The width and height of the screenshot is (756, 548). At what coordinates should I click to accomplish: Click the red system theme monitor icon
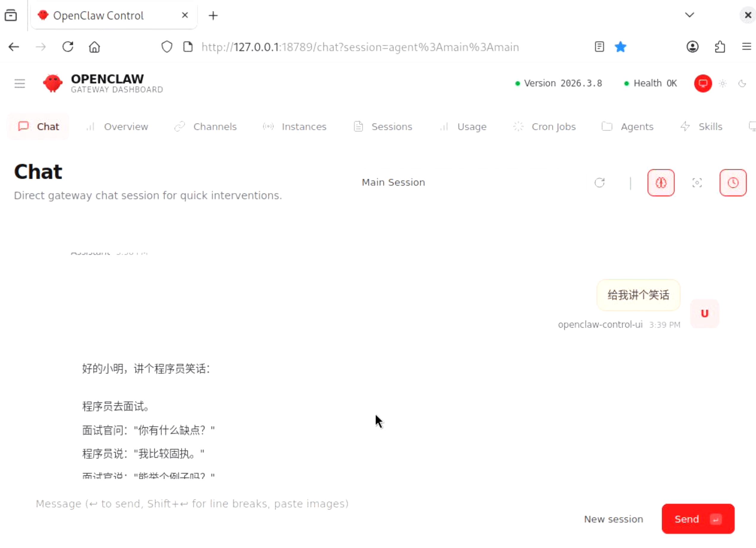703,83
